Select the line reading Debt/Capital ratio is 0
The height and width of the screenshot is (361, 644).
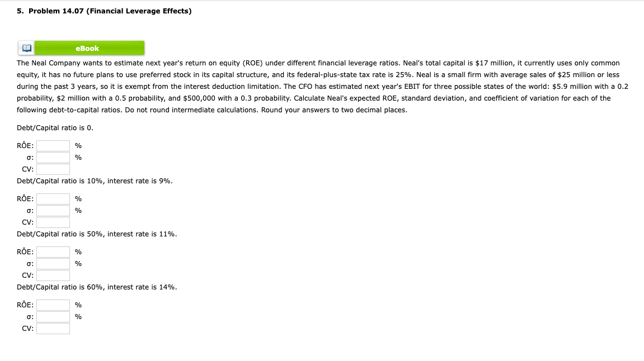(55, 127)
